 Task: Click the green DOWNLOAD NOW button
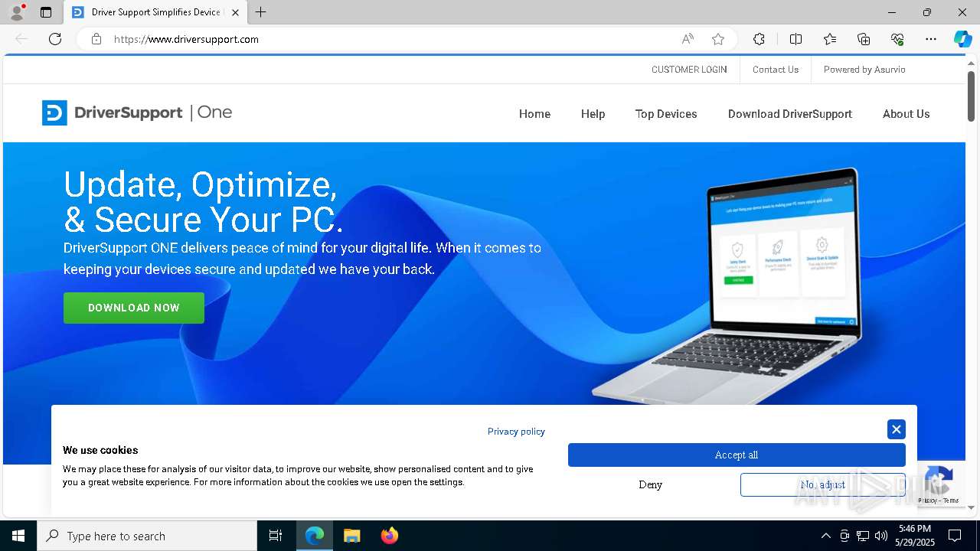[x=134, y=308]
